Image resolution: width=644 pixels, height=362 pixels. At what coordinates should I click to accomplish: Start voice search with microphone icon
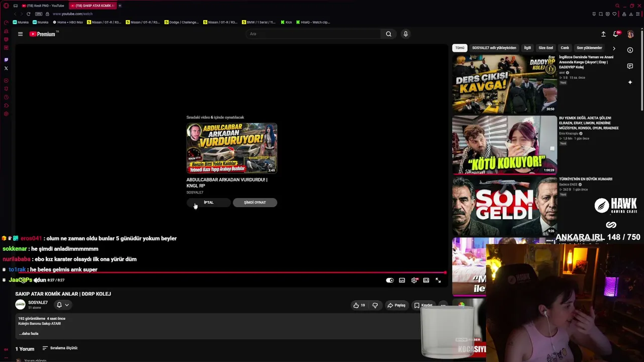[x=406, y=34]
